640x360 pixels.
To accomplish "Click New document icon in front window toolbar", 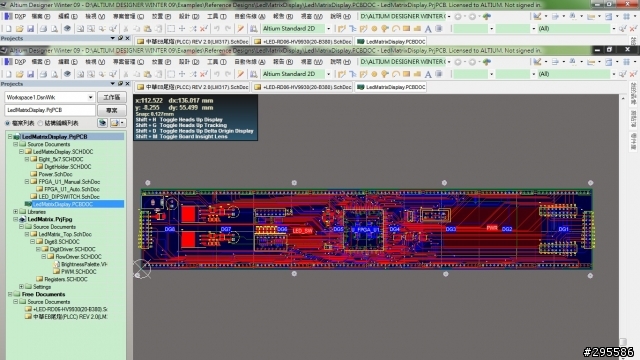I will (x=9, y=74).
